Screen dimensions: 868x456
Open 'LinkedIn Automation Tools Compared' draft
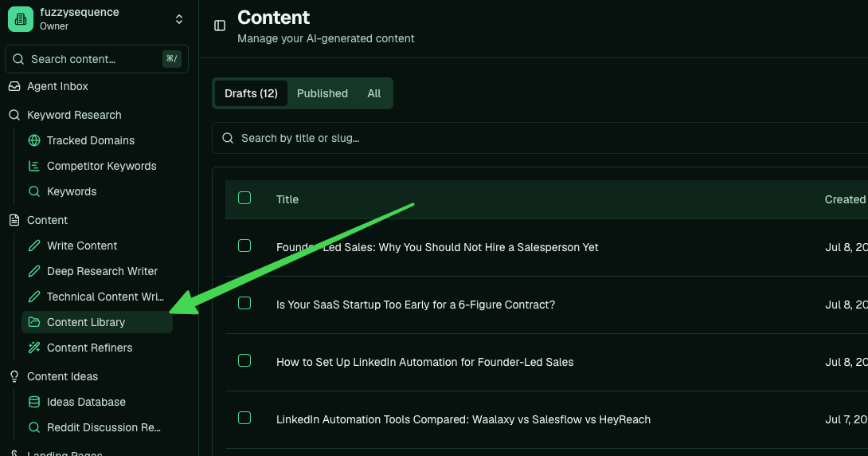coord(463,419)
